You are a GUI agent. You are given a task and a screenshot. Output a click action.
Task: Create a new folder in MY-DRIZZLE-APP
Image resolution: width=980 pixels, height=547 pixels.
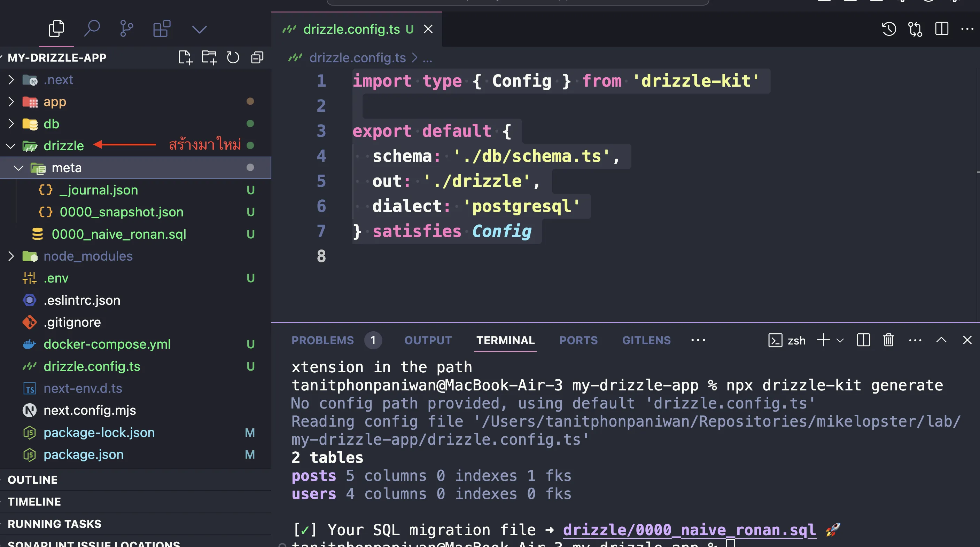[209, 58]
